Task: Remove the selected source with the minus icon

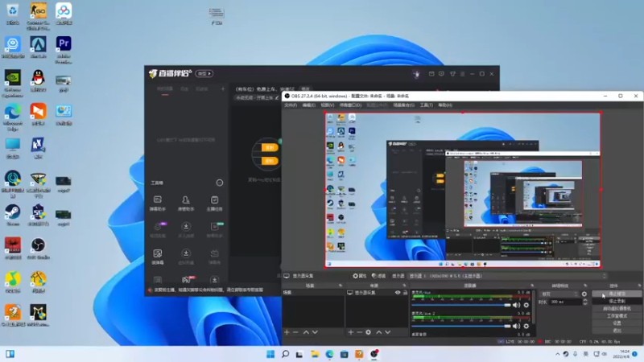Action: 359,332
